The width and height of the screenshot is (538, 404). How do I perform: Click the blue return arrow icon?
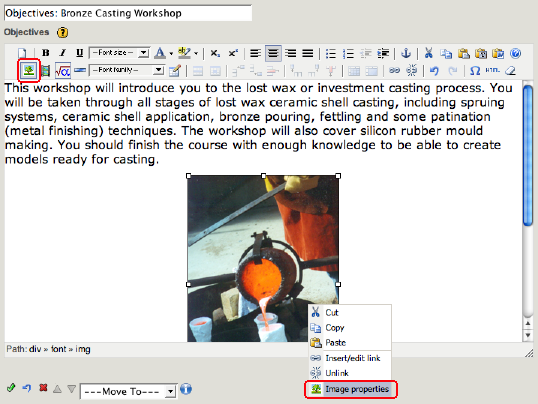coord(26,388)
